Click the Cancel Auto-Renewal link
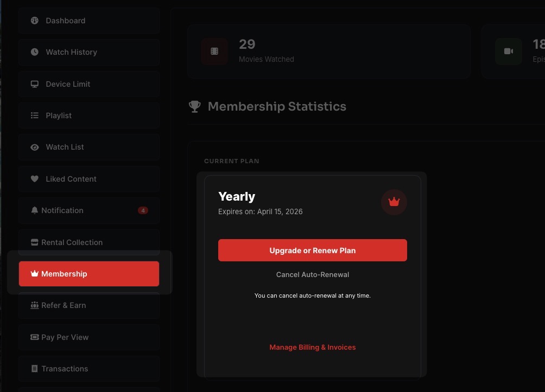This screenshot has height=392, width=545. (x=313, y=274)
